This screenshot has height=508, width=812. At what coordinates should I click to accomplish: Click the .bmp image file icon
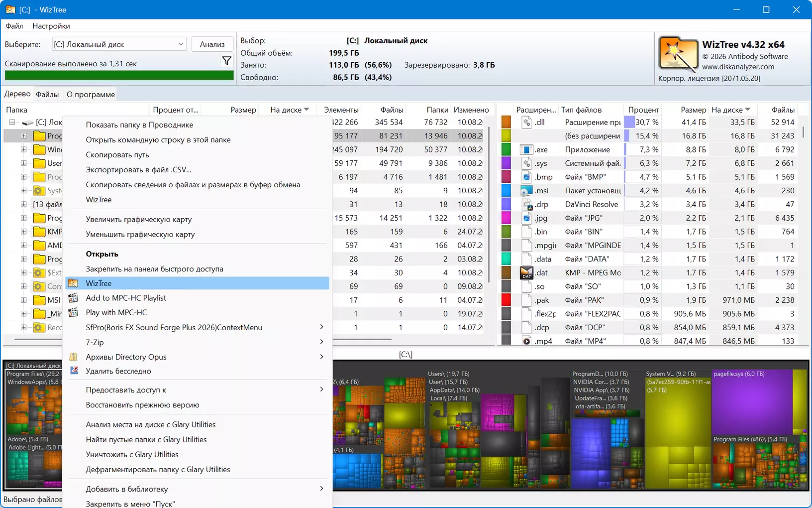pos(526,177)
